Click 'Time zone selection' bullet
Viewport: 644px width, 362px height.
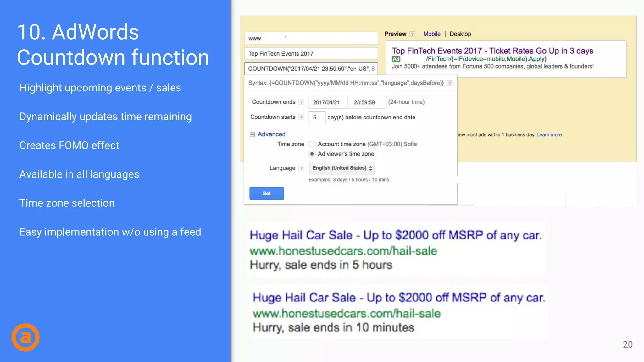pos(67,203)
